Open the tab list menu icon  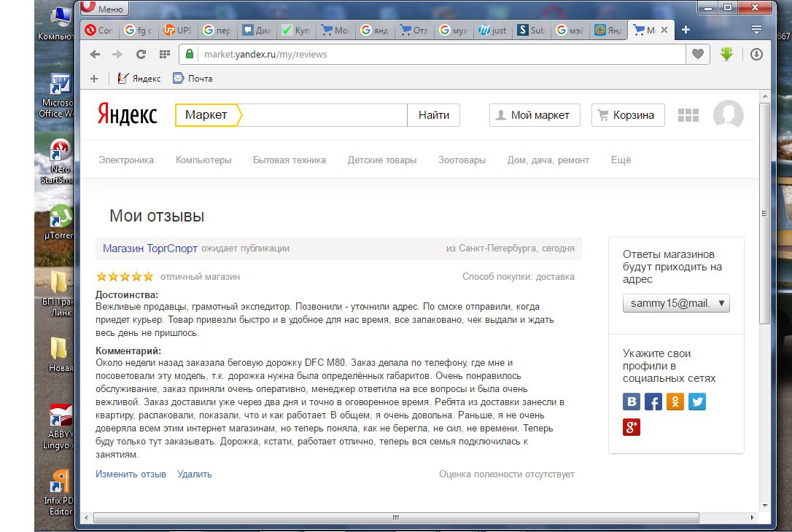(756, 30)
